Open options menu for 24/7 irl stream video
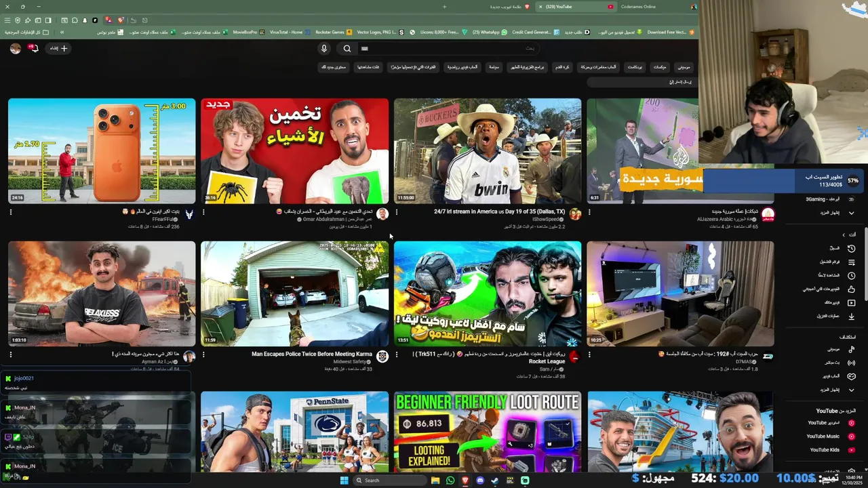 397,212
